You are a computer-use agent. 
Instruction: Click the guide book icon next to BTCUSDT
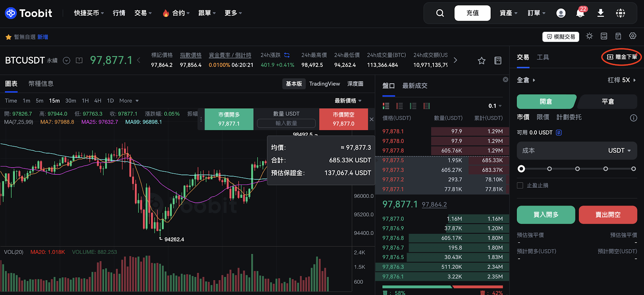79,60
